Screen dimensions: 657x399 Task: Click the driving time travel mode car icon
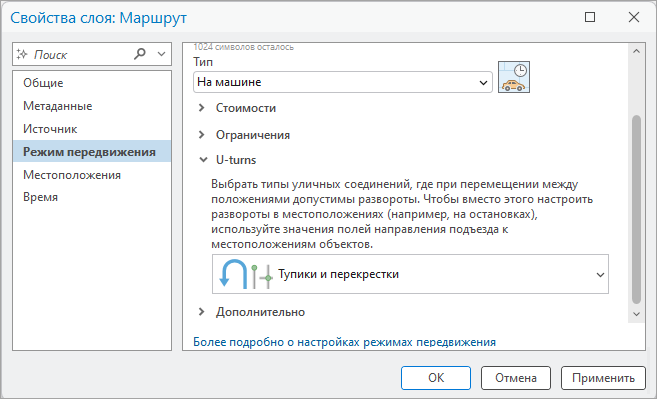(x=514, y=77)
